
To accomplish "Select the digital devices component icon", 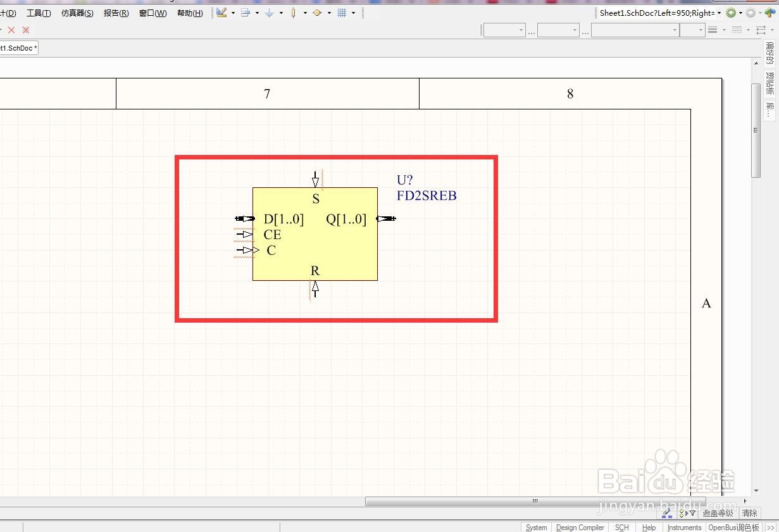I will coord(293,13).
